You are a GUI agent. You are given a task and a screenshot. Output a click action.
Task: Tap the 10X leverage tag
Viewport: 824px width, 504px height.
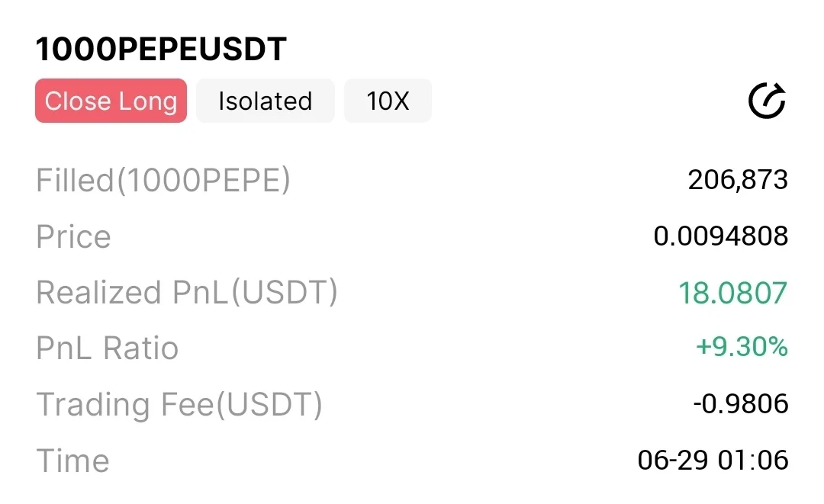(x=388, y=101)
